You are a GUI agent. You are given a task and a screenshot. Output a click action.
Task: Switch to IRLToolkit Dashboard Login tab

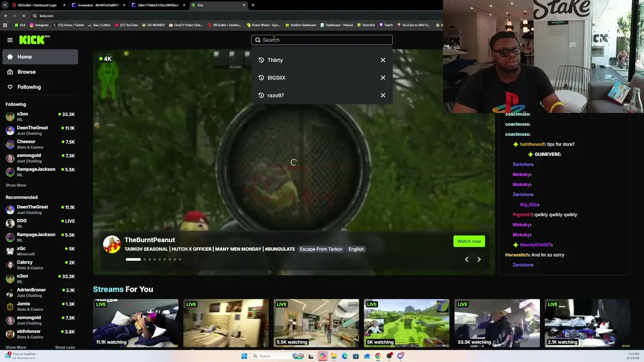click(38, 5)
